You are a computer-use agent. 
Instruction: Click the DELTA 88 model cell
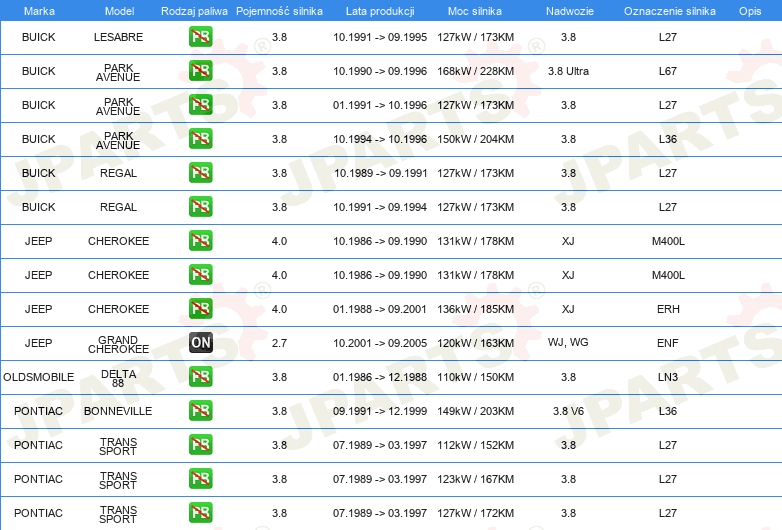(118, 378)
